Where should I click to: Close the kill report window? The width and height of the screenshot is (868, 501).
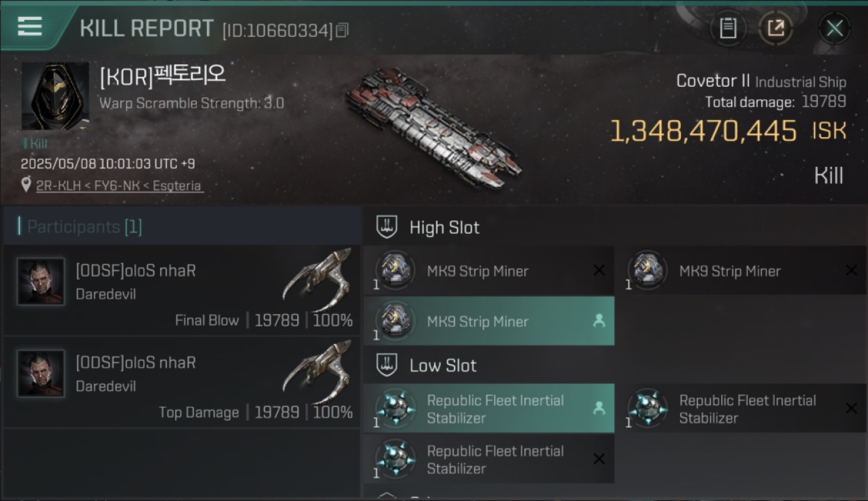tap(834, 28)
